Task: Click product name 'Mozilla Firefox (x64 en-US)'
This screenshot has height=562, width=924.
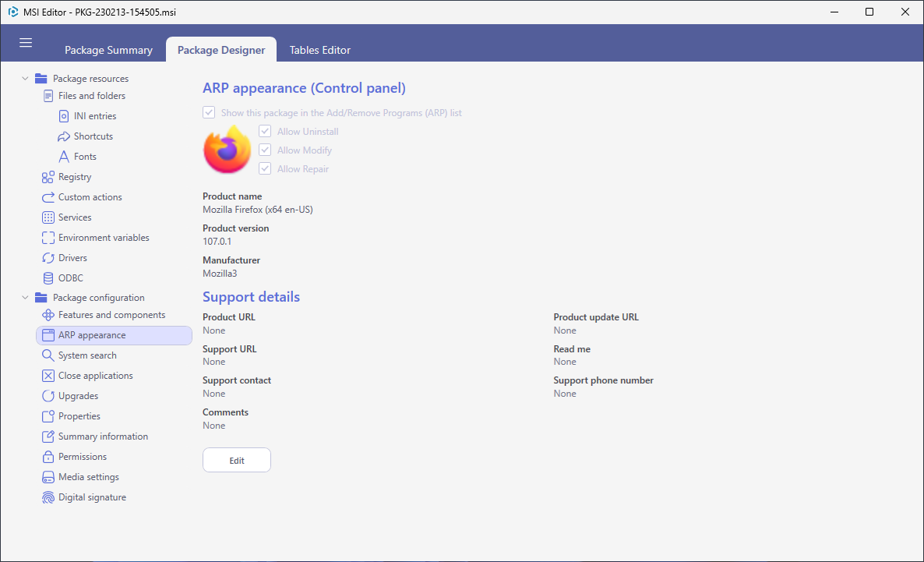Action: [258, 210]
